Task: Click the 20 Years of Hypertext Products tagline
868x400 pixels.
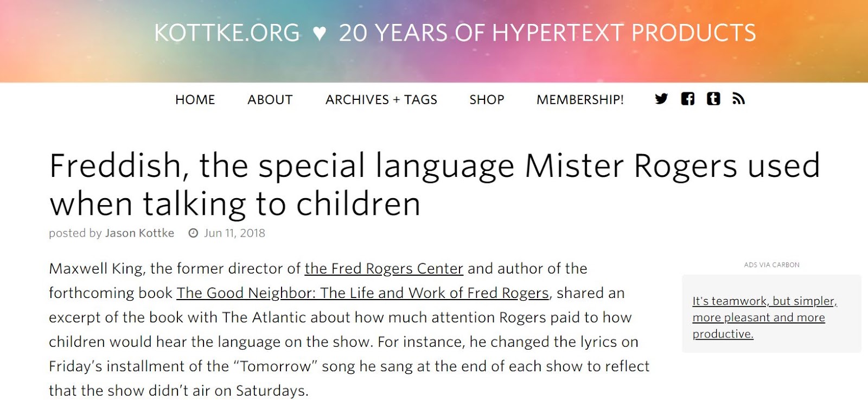Action: (x=547, y=33)
